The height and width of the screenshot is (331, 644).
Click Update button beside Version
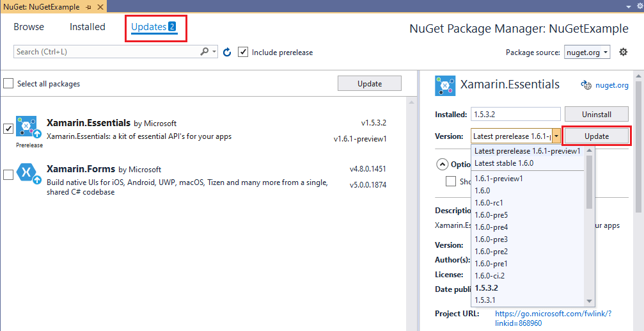[x=597, y=136]
